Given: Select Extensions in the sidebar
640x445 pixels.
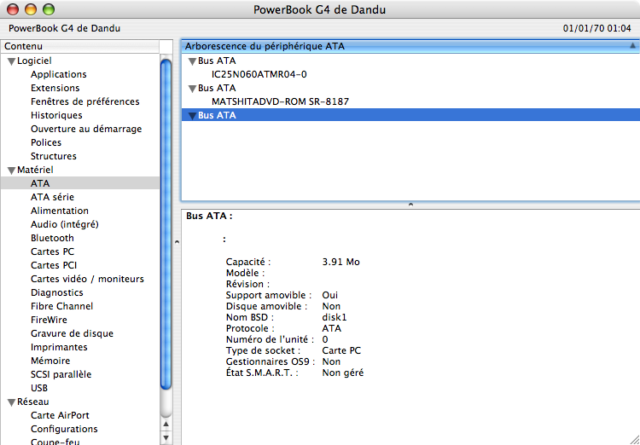Looking at the screenshot, I should [55, 88].
